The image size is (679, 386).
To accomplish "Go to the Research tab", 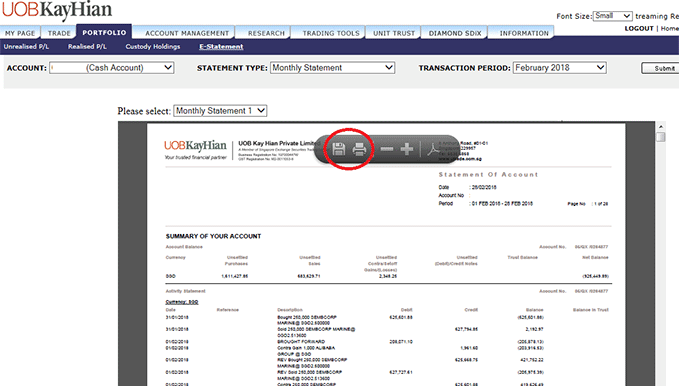I will [x=266, y=33].
